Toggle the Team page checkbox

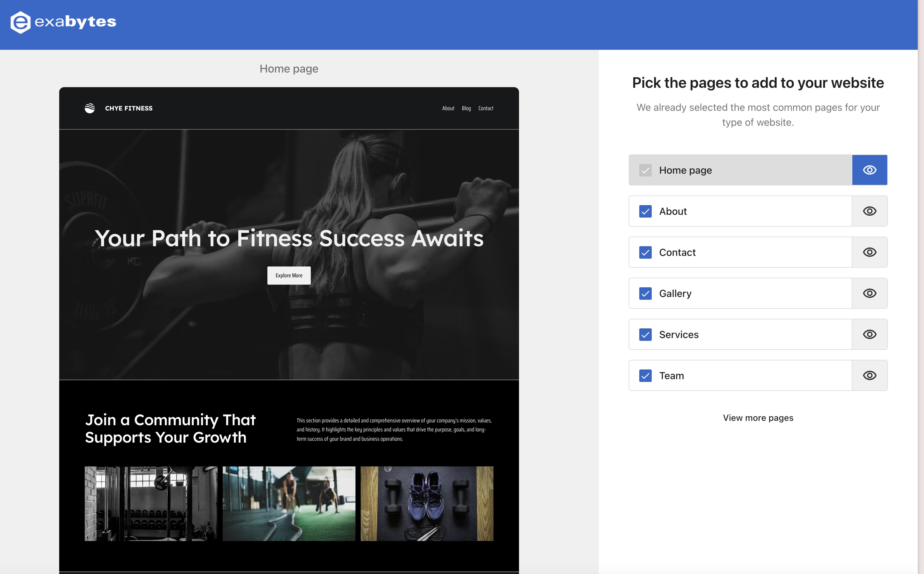(x=645, y=375)
